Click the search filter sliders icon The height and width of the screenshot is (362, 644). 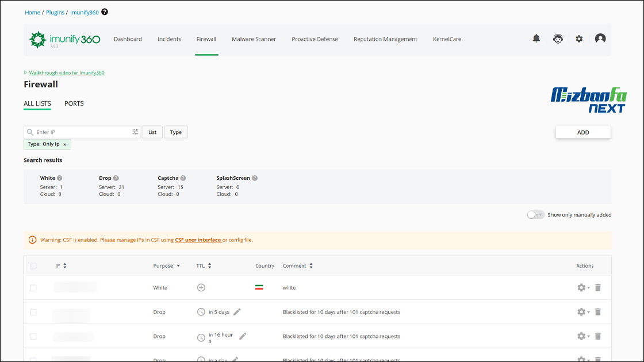click(x=135, y=132)
